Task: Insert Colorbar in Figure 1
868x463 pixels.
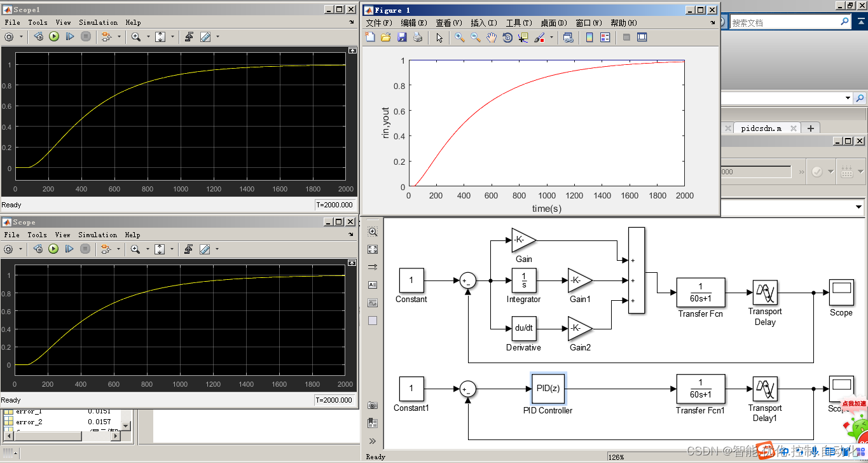Action: 589,38
